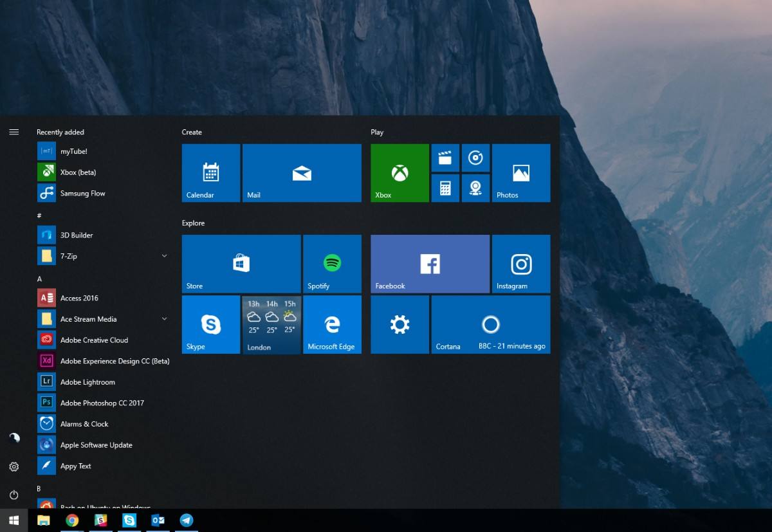Launch Spotify from the Explore tiles
This screenshot has width=772, height=532.
pos(332,264)
